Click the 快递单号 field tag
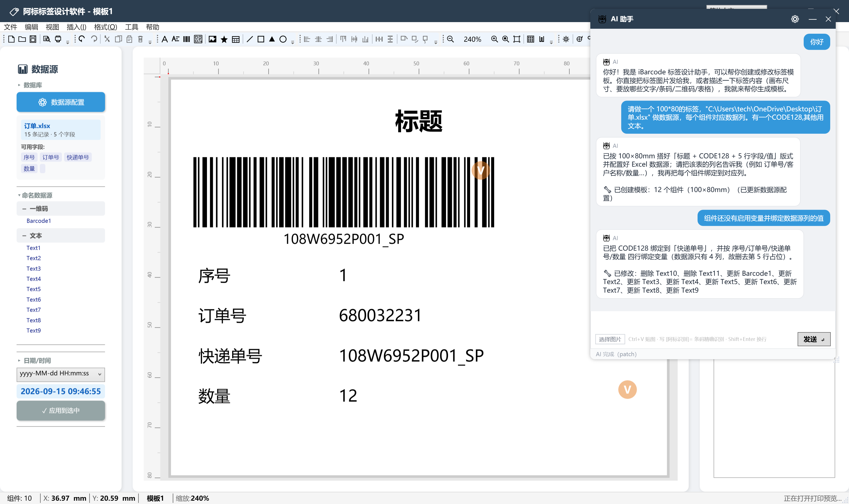 78,157
